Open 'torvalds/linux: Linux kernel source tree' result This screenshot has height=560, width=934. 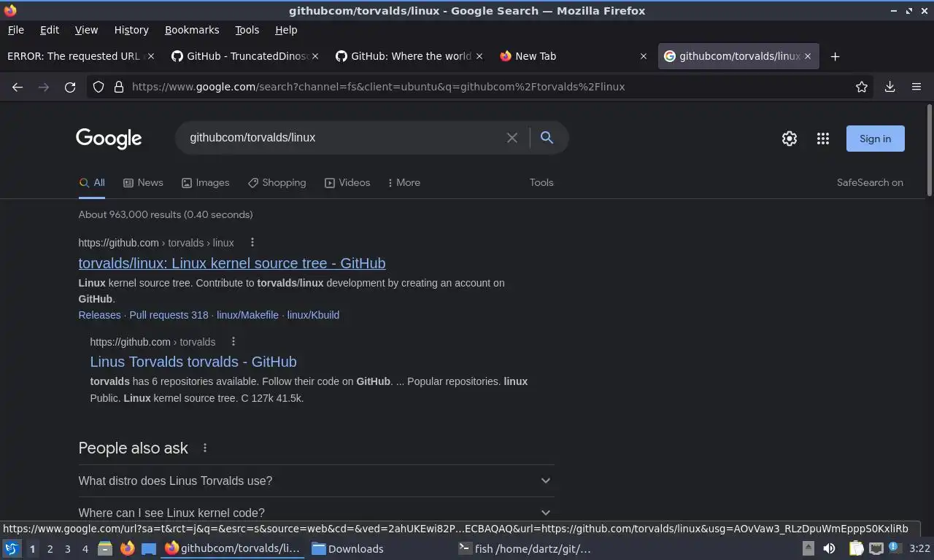pos(232,263)
